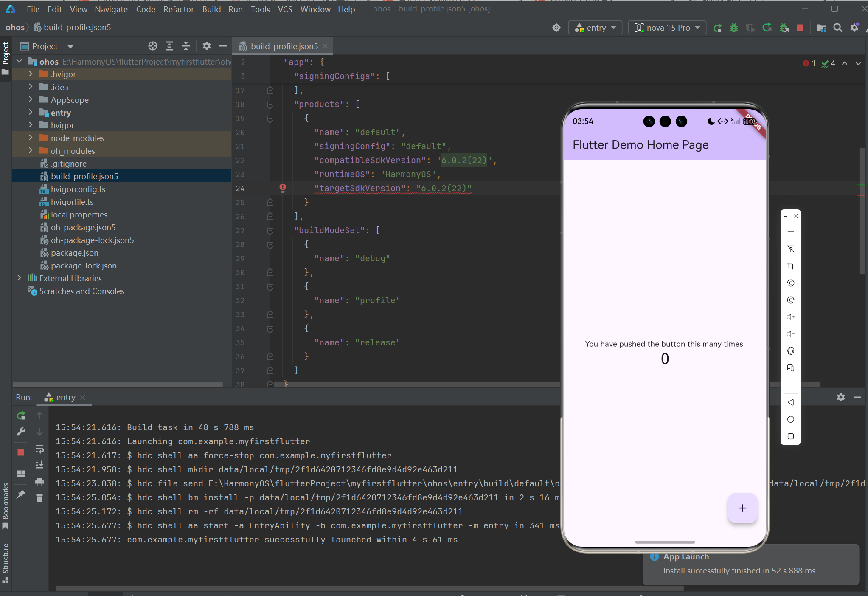Image resolution: width=868 pixels, height=596 pixels.
Task: Click the increase volume icon on the emulator toolbar
Action: (790, 317)
